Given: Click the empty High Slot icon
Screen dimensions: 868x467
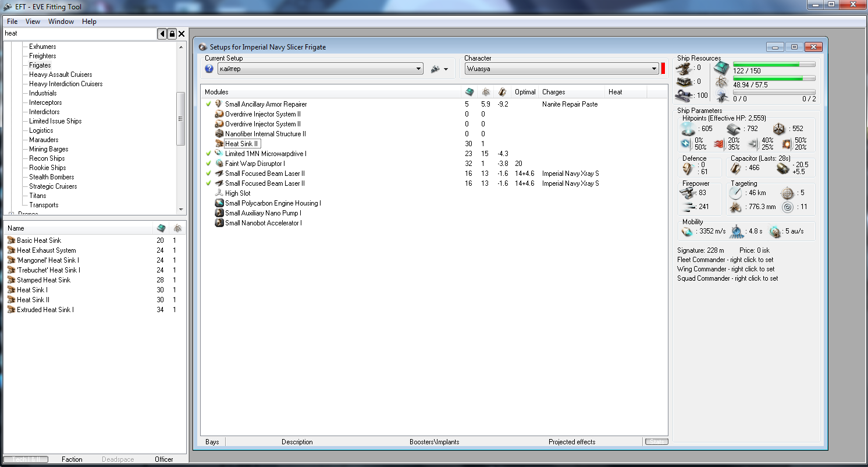Looking at the screenshot, I should pyautogui.click(x=219, y=193).
